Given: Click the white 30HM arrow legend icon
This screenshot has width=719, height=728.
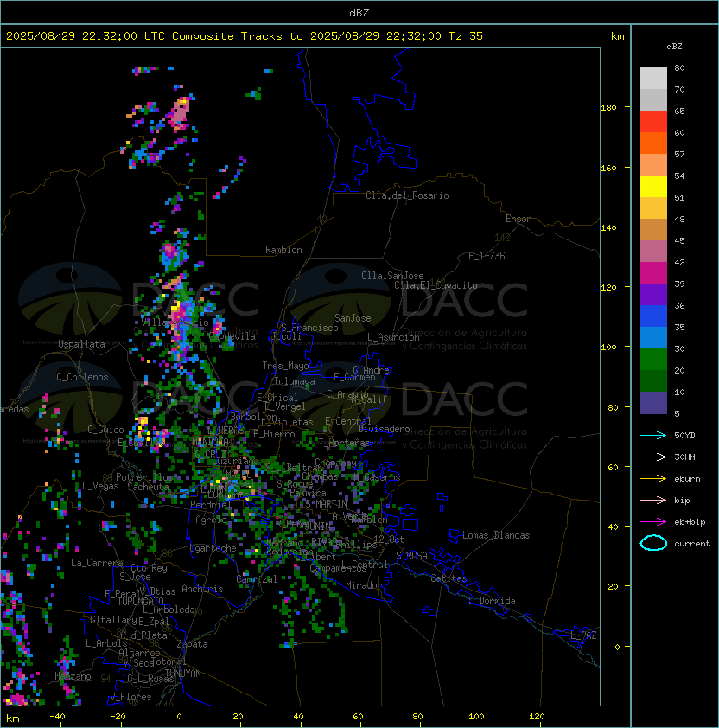Looking at the screenshot, I should tap(653, 457).
